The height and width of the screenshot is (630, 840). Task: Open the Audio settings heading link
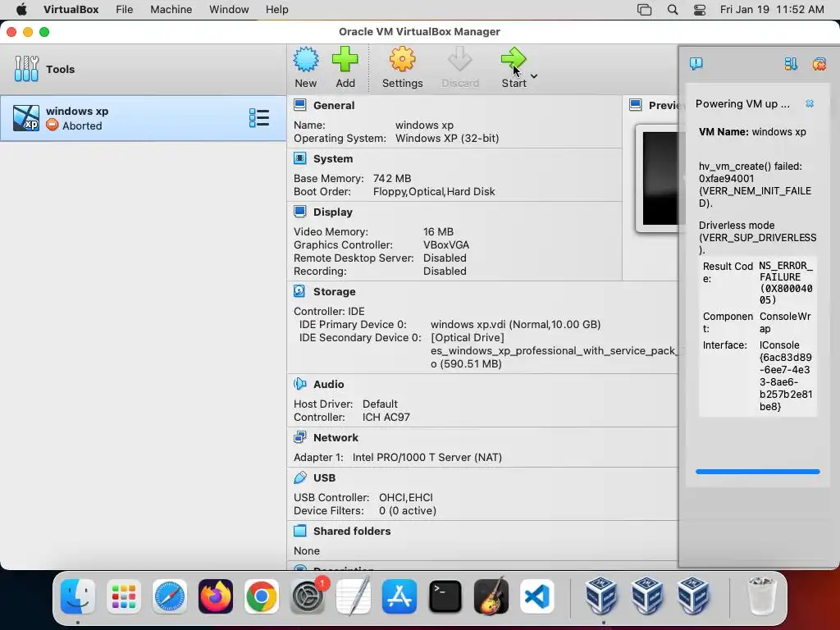pyautogui.click(x=328, y=384)
